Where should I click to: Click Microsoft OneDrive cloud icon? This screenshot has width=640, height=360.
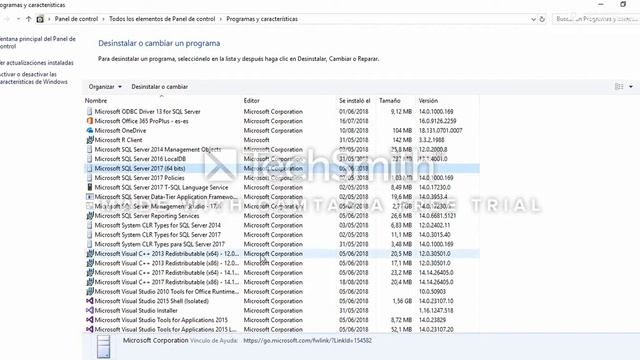coord(89,130)
